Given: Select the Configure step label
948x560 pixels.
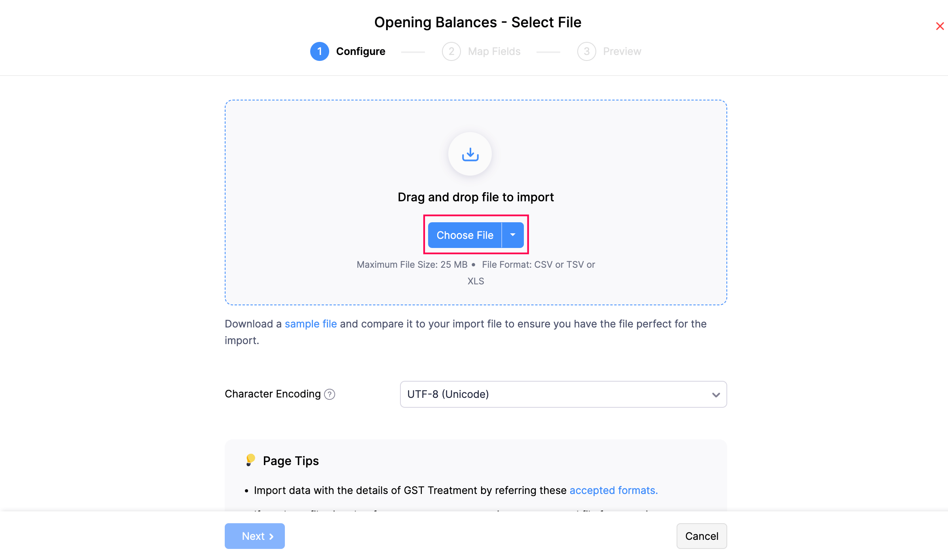Looking at the screenshot, I should coord(360,51).
